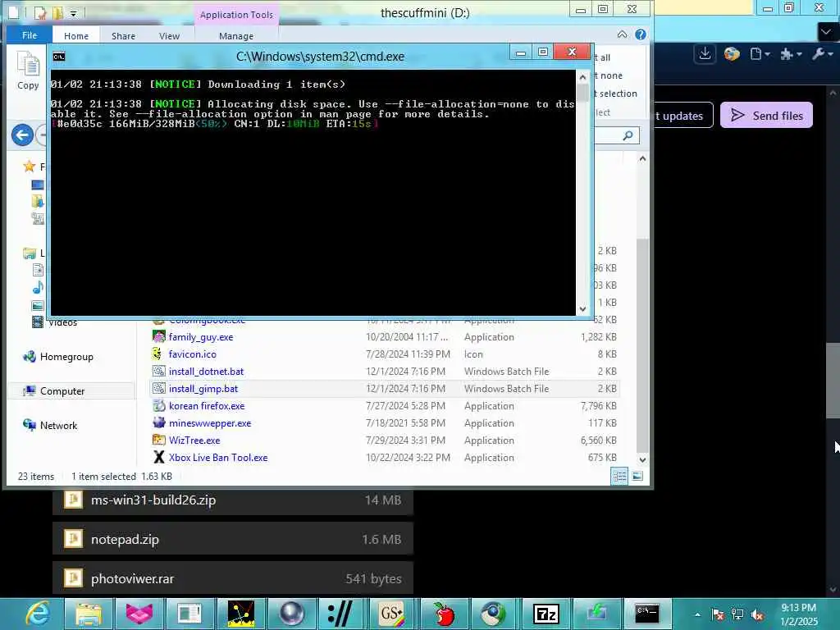Click the Copy ribbon button
Image resolution: width=840 pixels, height=630 pixels.
(29, 71)
